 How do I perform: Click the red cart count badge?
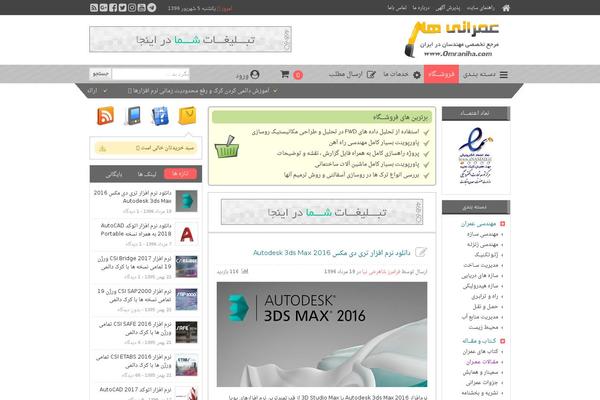[298, 75]
